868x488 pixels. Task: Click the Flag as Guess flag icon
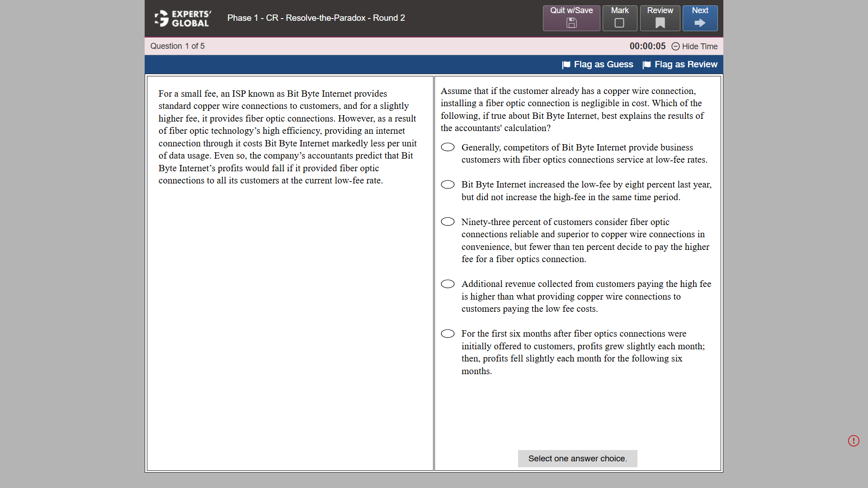[x=566, y=65]
